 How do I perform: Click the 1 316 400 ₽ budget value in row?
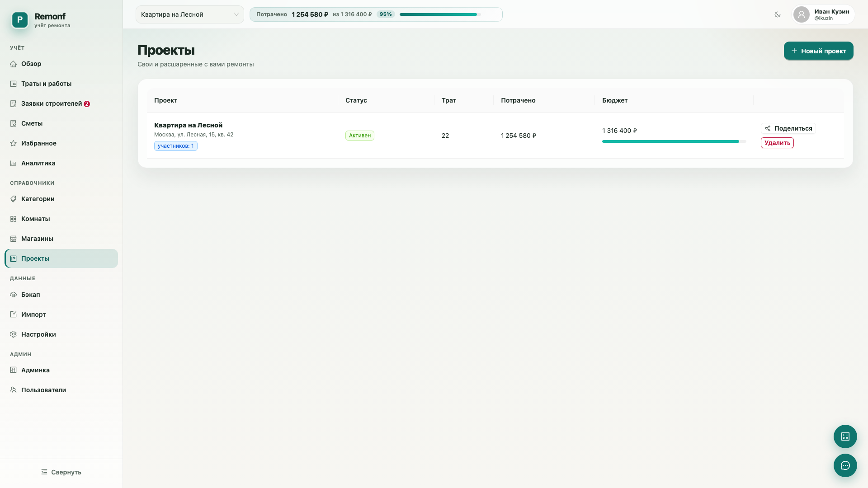click(619, 131)
